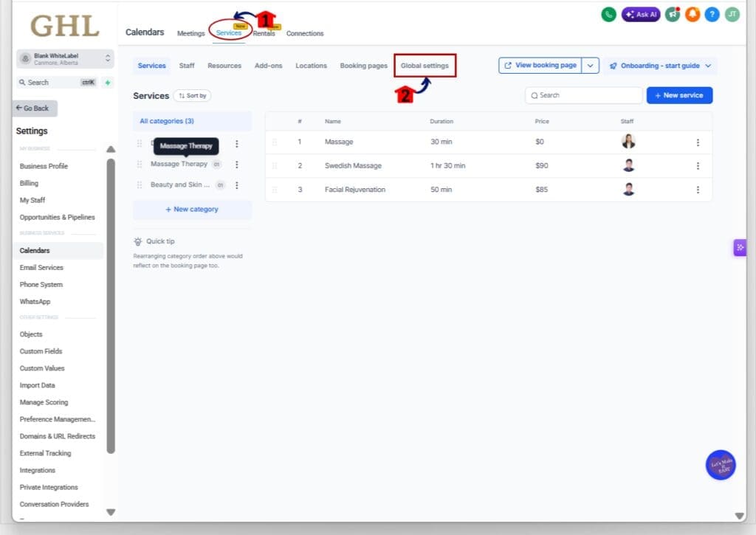Open three-dot menu for Swedish Massage row
Screen dimensions: 756x535
698,166
